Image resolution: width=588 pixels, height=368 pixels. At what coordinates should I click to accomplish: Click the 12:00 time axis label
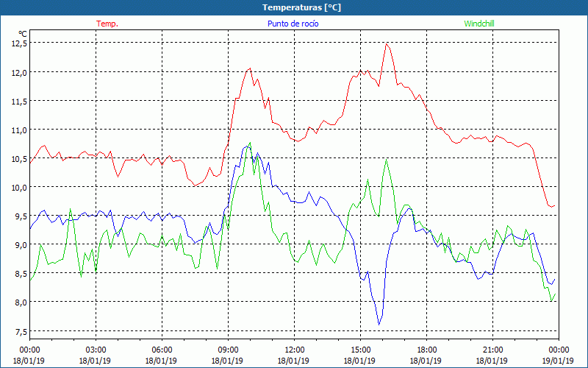tap(293, 350)
